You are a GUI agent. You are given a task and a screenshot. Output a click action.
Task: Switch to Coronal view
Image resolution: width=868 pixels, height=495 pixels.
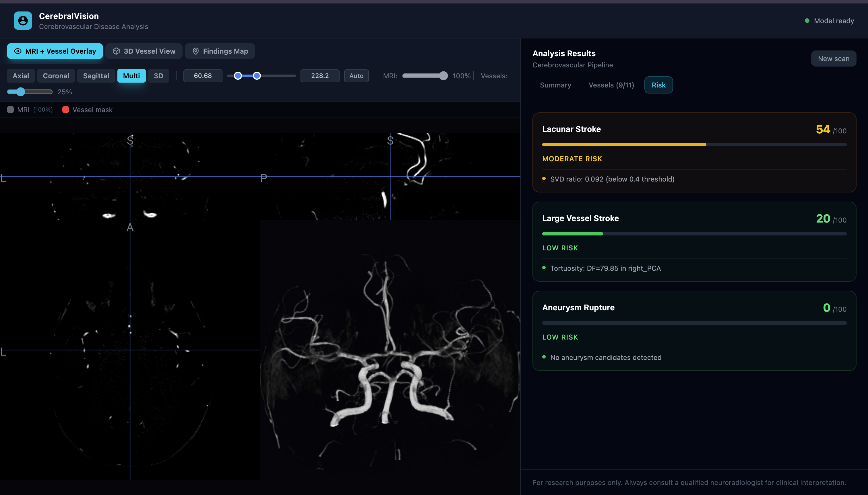point(56,75)
